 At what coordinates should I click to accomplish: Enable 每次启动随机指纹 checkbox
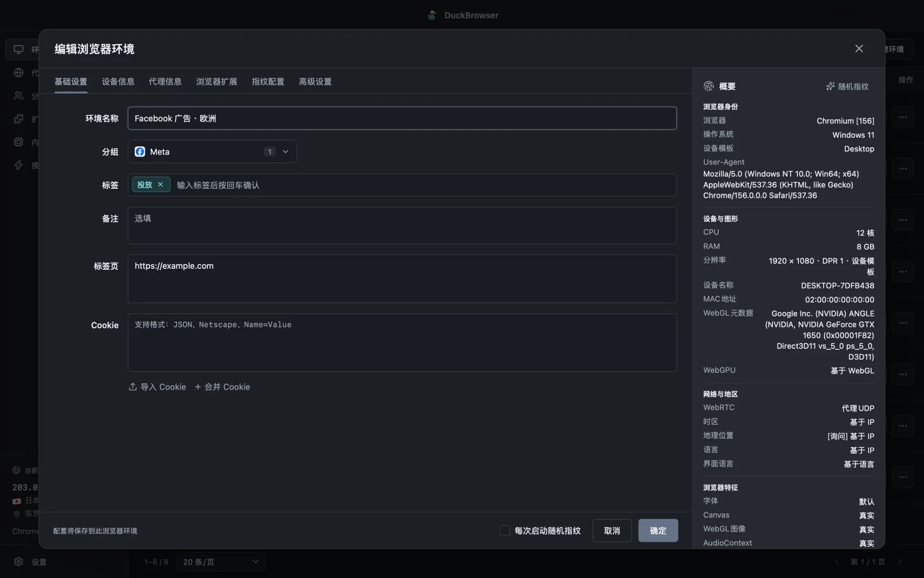pyautogui.click(x=505, y=530)
